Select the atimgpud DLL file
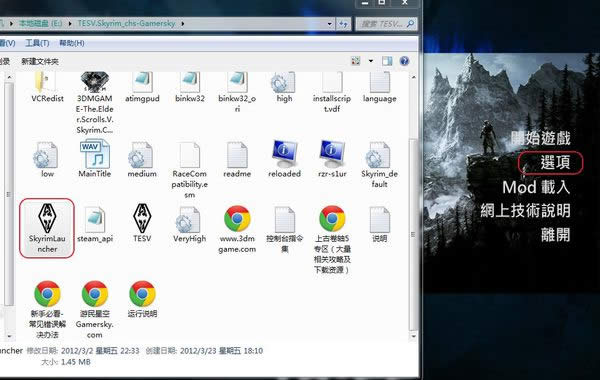This screenshot has width=600, height=380. [x=142, y=88]
